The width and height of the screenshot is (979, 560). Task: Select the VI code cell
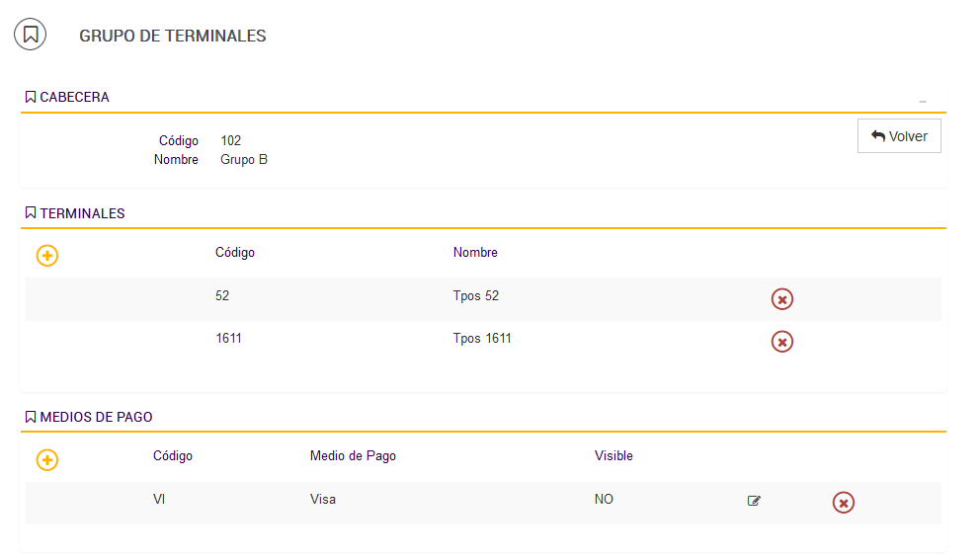click(x=159, y=500)
